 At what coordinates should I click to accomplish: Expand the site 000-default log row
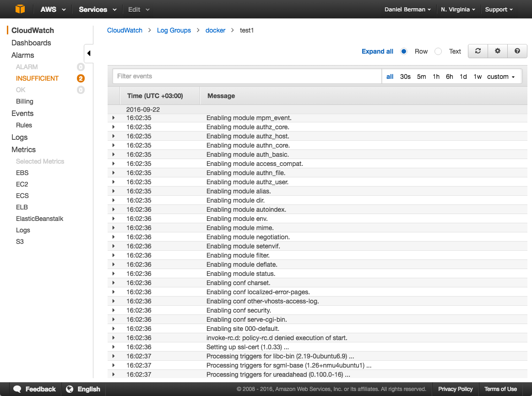point(114,329)
